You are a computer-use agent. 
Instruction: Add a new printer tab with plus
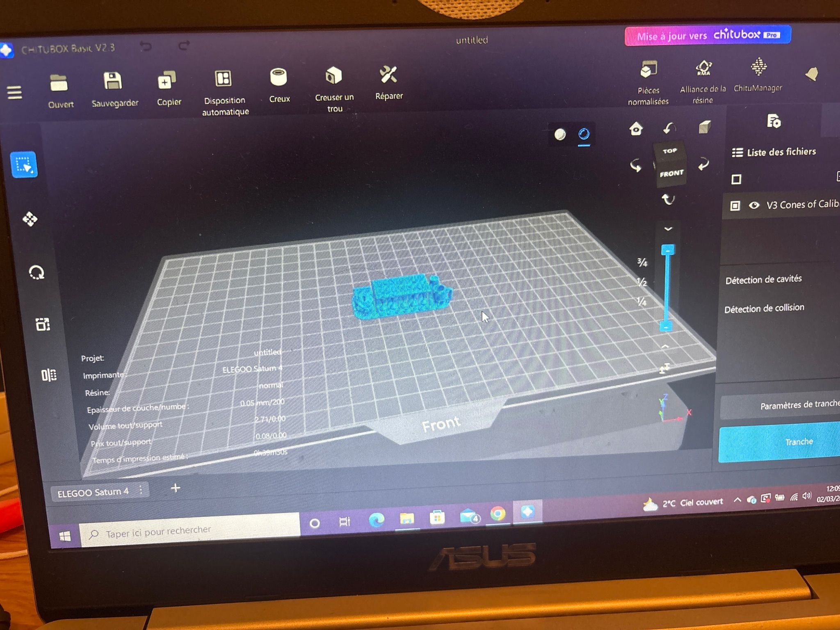[175, 488]
